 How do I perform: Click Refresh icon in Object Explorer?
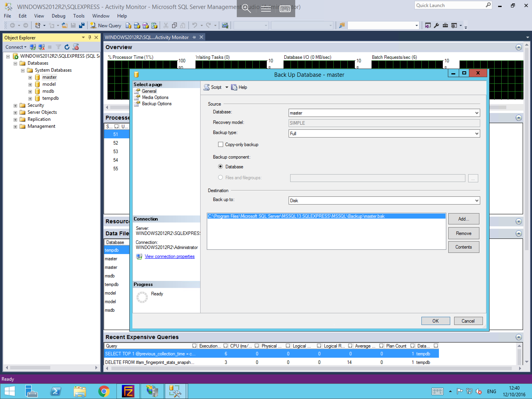(67, 47)
